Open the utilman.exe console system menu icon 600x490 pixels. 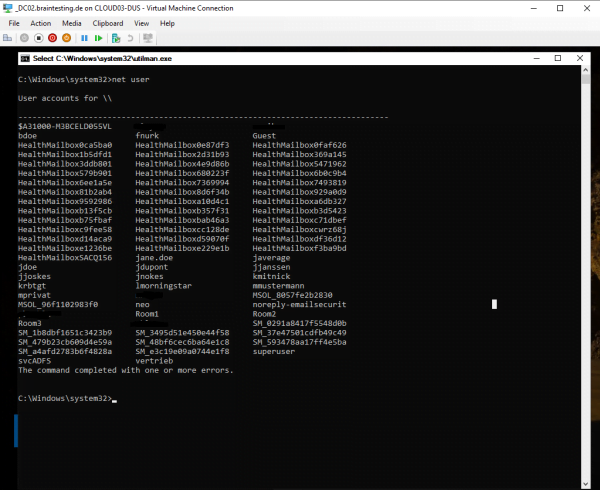(x=24, y=59)
